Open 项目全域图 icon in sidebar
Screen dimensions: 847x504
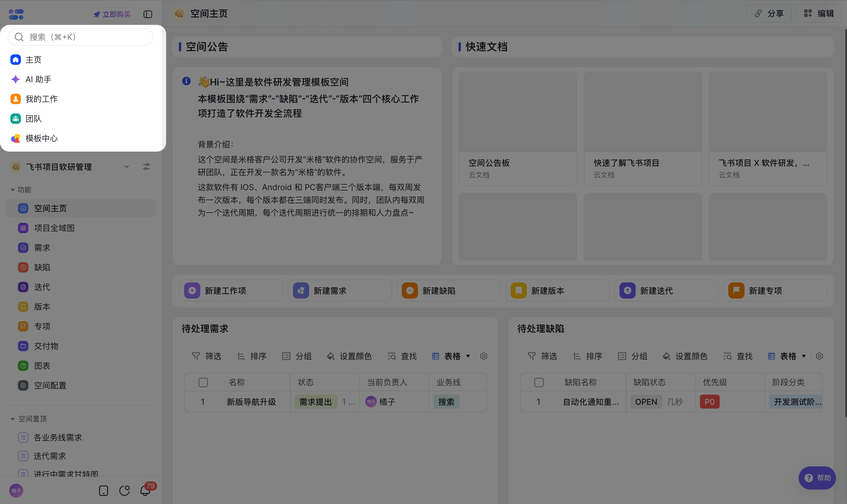(23, 228)
